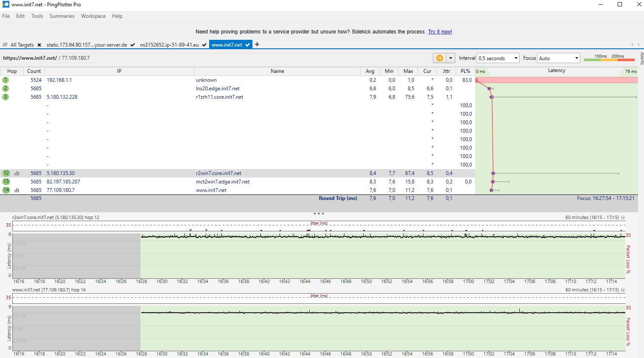Click the hop 13 green circle icon

(x=6, y=182)
